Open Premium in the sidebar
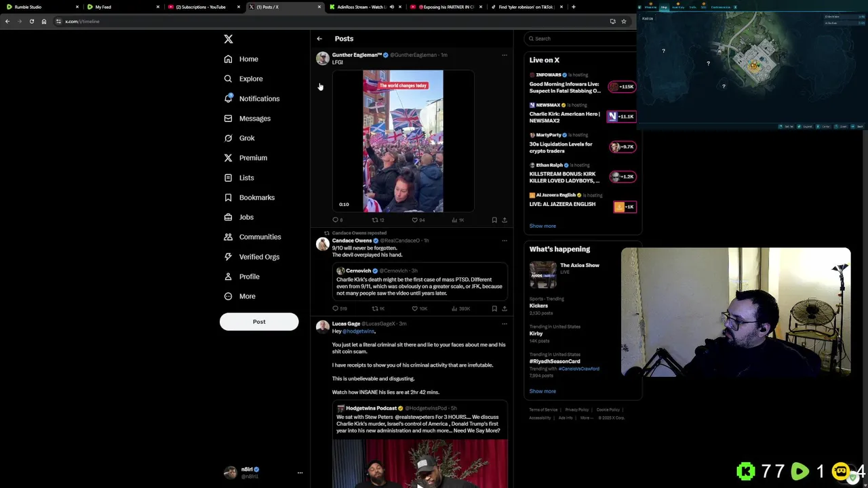 [x=245, y=158]
